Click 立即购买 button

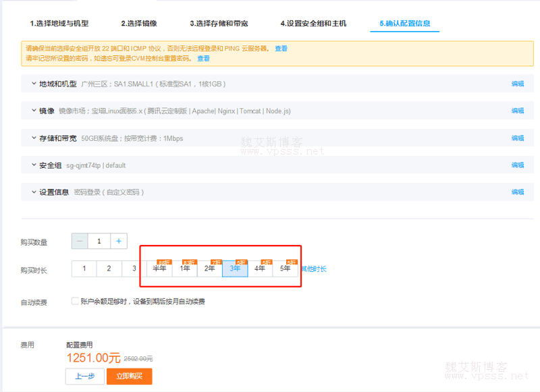coord(129,376)
